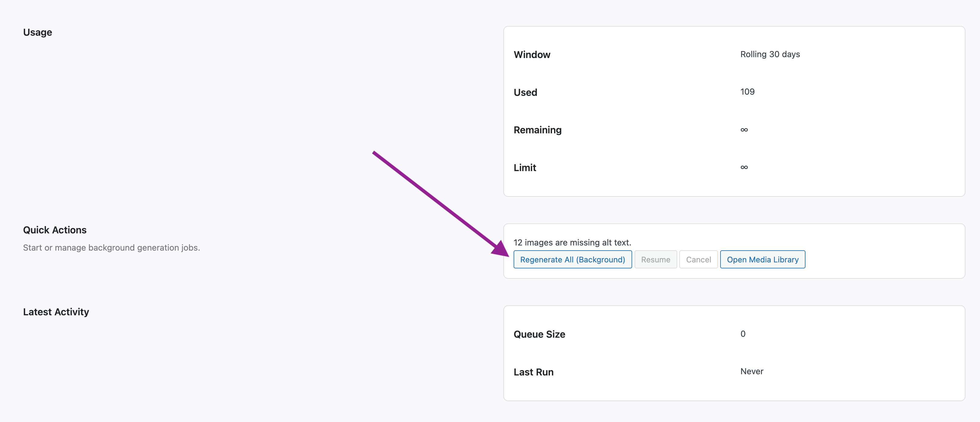Click the Cancel button

(698, 259)
